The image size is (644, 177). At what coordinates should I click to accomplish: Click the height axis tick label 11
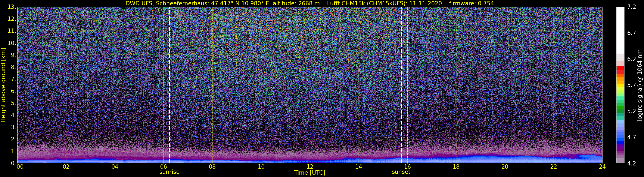[x=12, y=31]
